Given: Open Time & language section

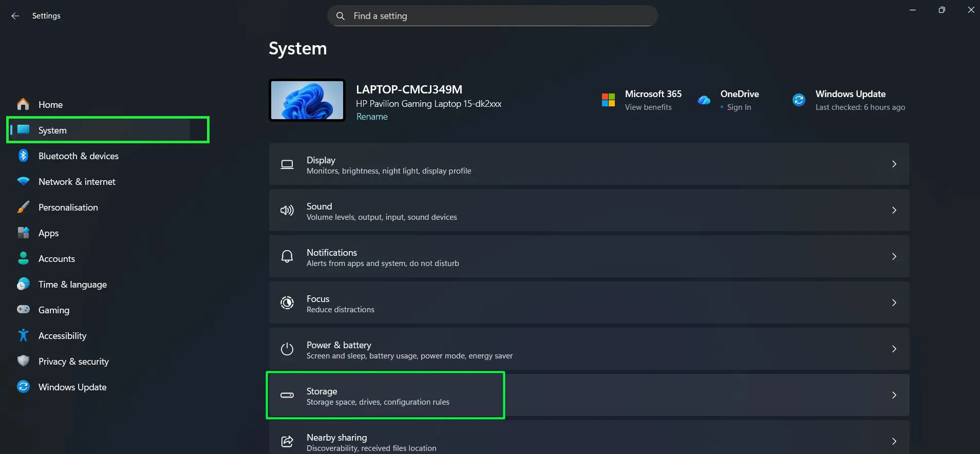Looking at the screenshot, I should click(72, 285).
